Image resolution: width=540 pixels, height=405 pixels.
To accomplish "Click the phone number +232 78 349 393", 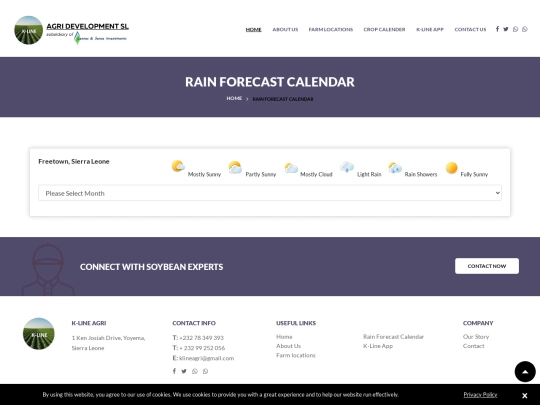I will pos(201,338).
